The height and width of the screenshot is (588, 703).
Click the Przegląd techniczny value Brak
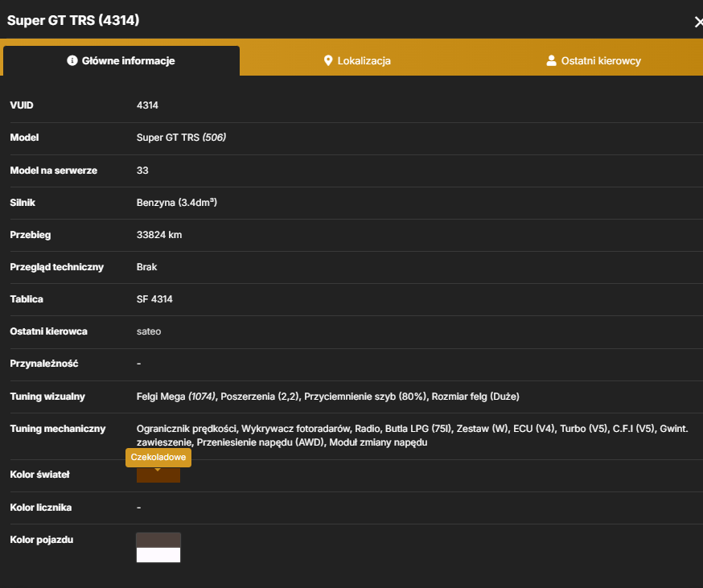click(x=146, y=267)
